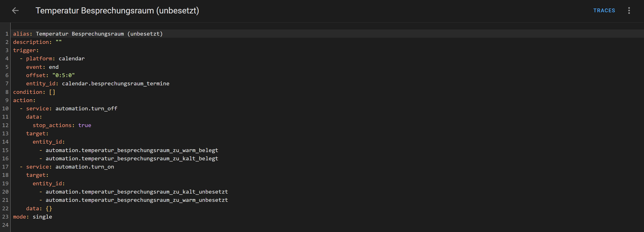Click the automation.turn_on service text
The width and height of the screenshot is (644, 232).
[x=84, y=167]
